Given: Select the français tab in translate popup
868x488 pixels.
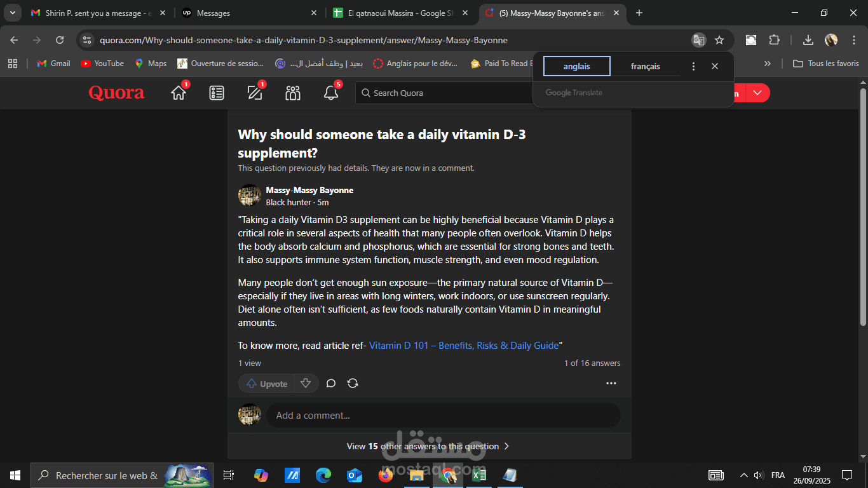Looking at the screenshot, I should (646, 66).
